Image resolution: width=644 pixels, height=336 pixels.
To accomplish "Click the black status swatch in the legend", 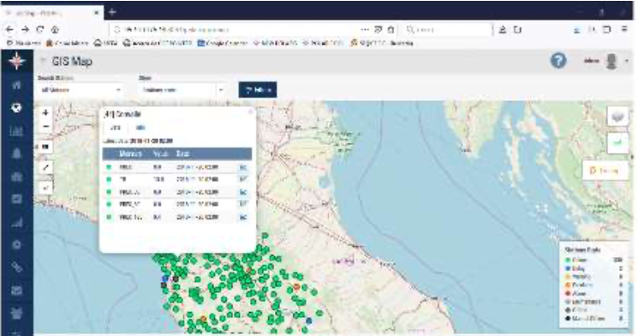I will 568,318.
